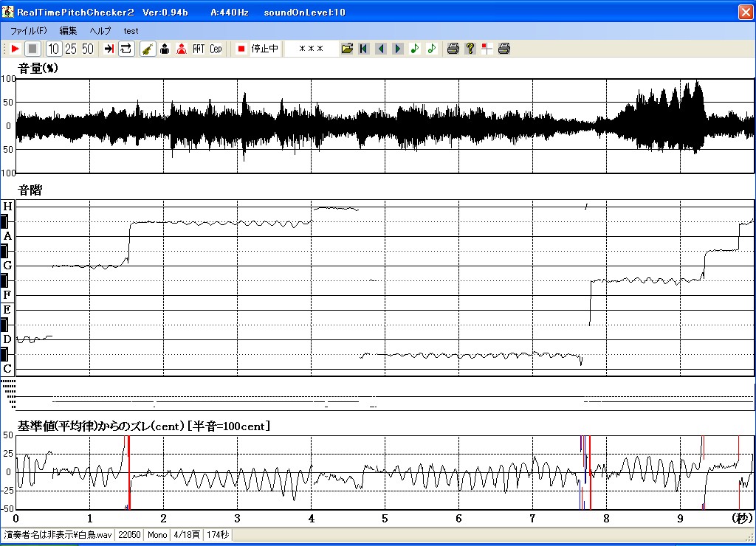Click the black key between A and G
The width and height of the screenshot is (756, 546).
tap(4, 251)
